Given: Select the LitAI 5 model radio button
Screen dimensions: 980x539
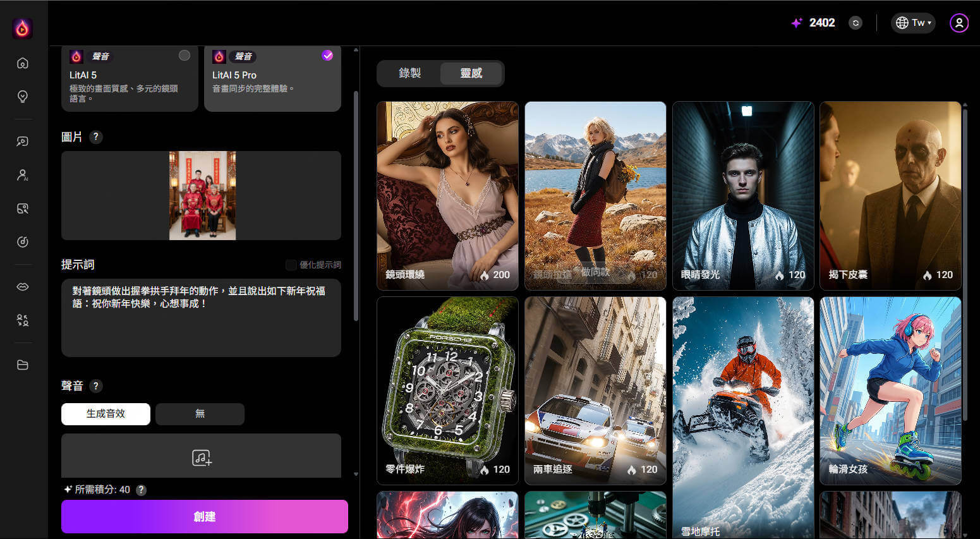Looking at the screenshot, I should tap(184, 56).
